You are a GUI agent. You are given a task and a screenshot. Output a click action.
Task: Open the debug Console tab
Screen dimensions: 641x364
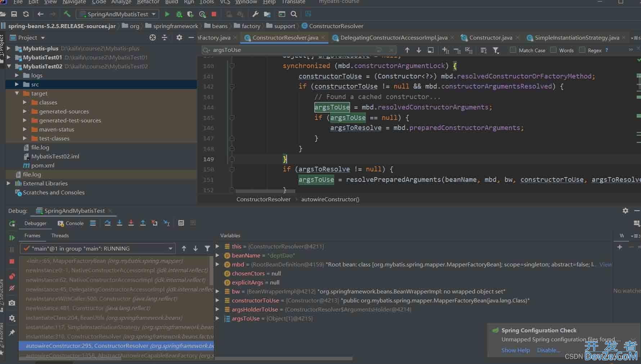click(71, 223)
